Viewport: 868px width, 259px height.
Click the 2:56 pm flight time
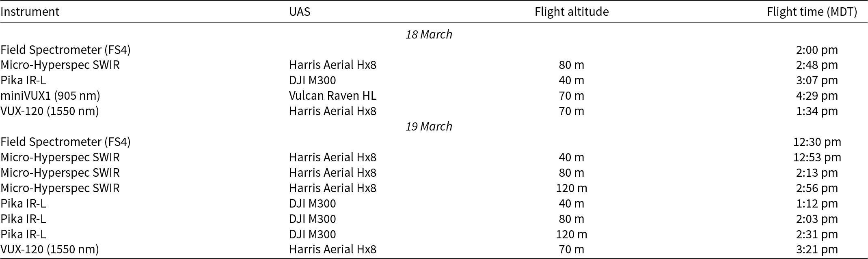pyautogui.click(x=817, y=188)
